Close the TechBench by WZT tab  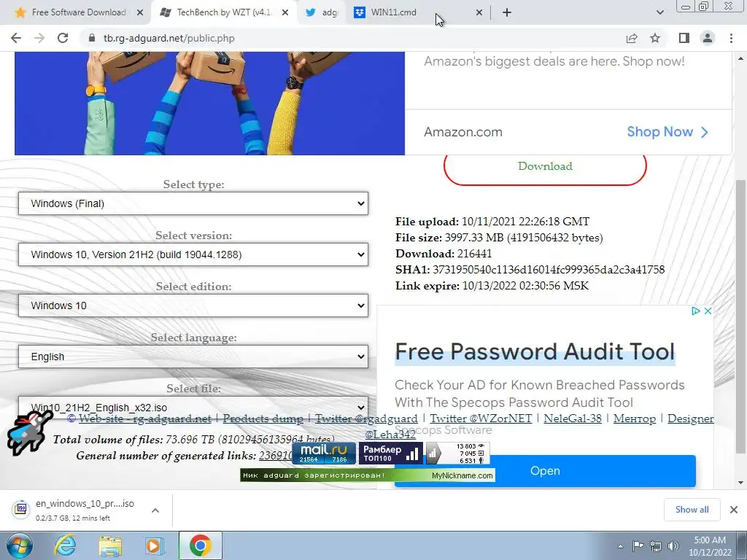pyautogui.click(x=285, y=12)
